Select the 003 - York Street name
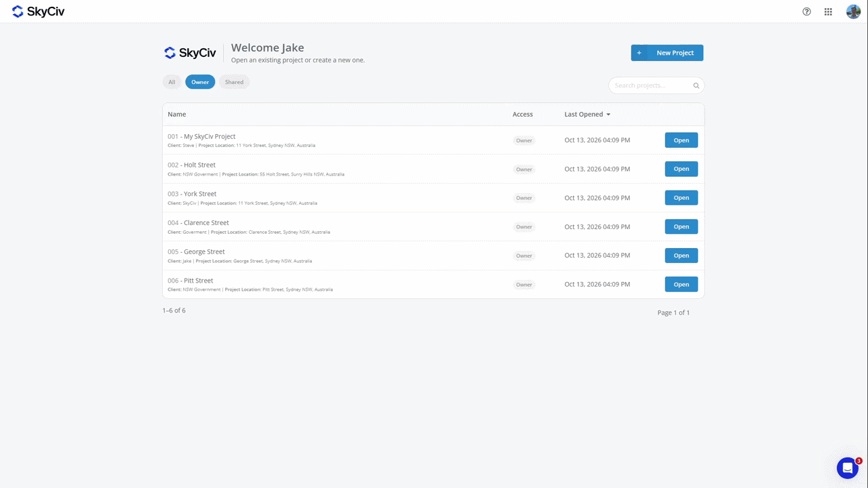The image size is (868, 488). coord(192,194)
